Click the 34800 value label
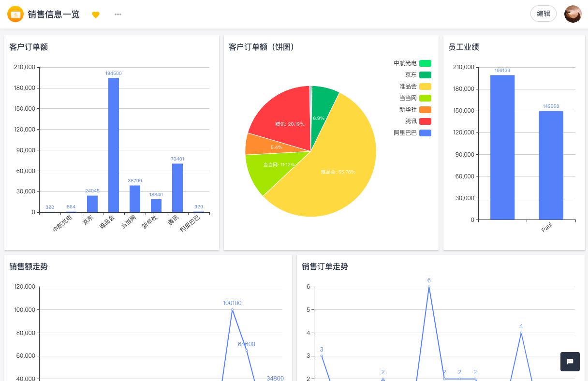Image resolution: width=588 pixels, height=381 pixels. (x=275, y=378)
